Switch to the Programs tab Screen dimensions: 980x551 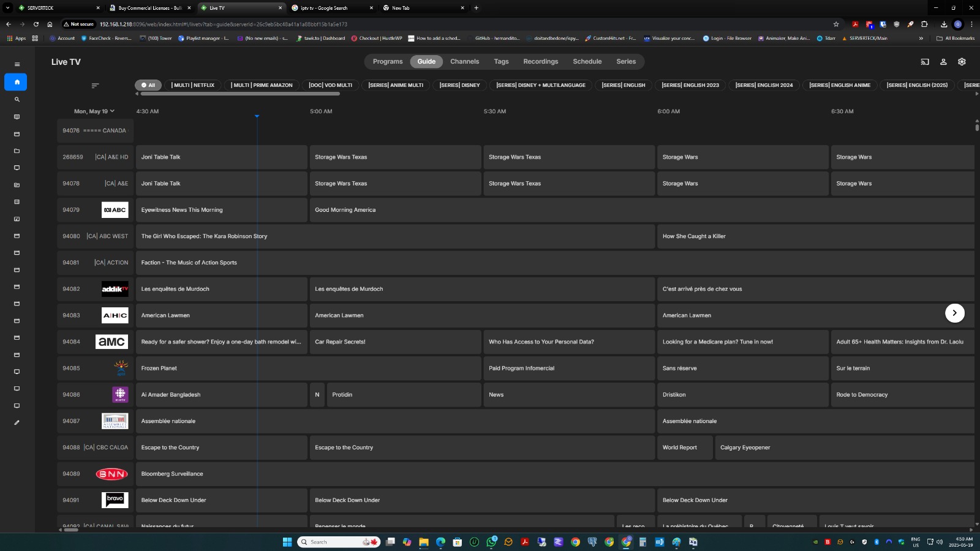[x=388, y=62]
